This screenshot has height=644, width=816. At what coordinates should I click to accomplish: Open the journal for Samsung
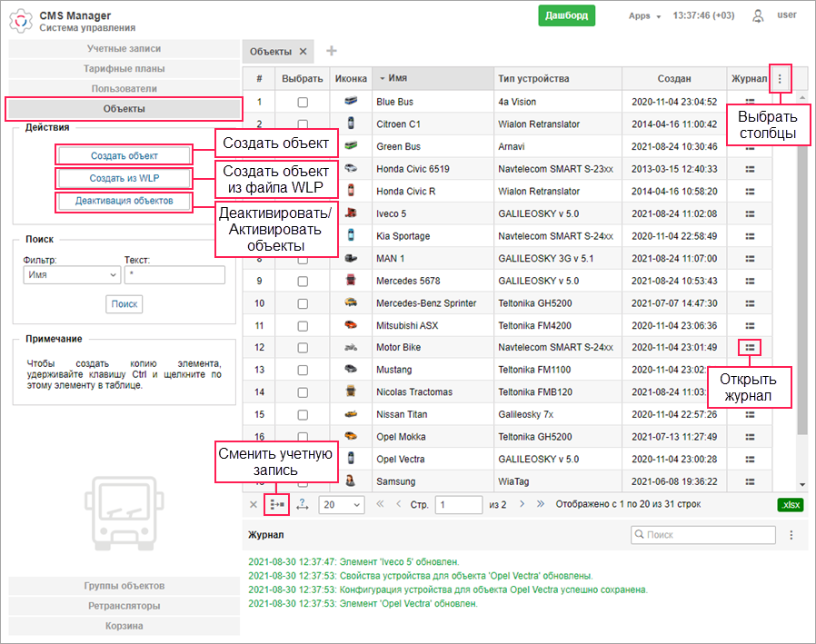[750, 481]
